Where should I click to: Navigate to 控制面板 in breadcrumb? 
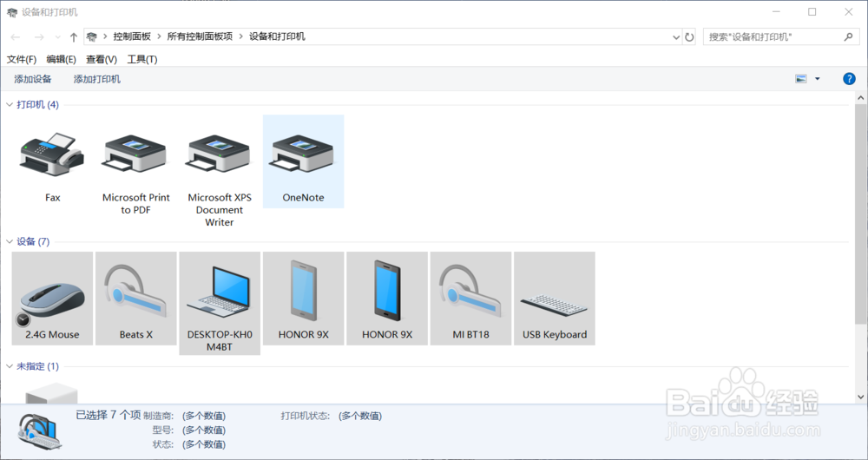pos(132,36)
